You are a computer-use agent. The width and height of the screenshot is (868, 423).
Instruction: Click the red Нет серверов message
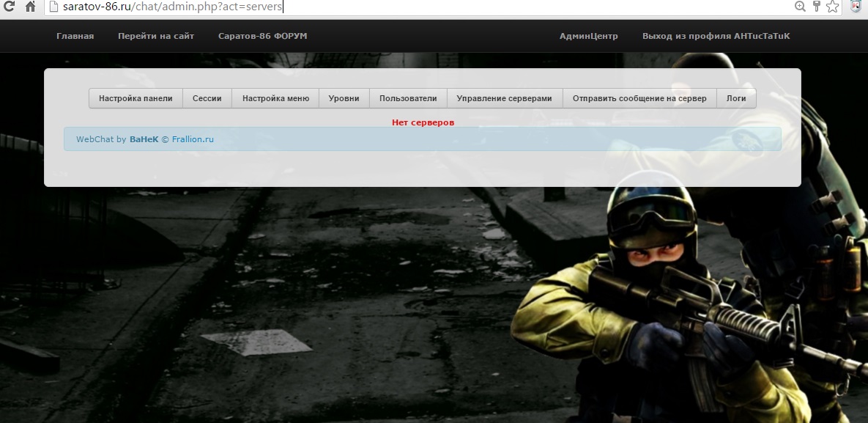pyautogui.click(x=423, y=122)
